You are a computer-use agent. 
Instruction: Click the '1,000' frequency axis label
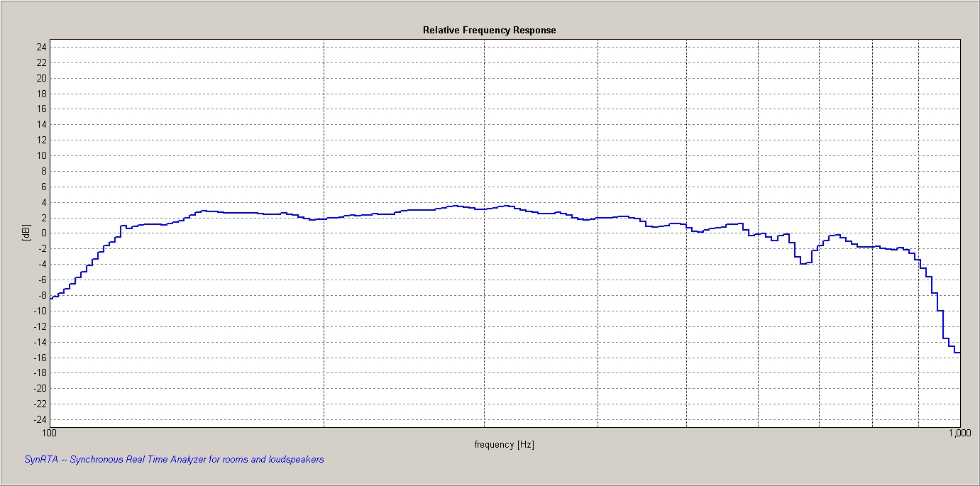[x=959, y=433]
